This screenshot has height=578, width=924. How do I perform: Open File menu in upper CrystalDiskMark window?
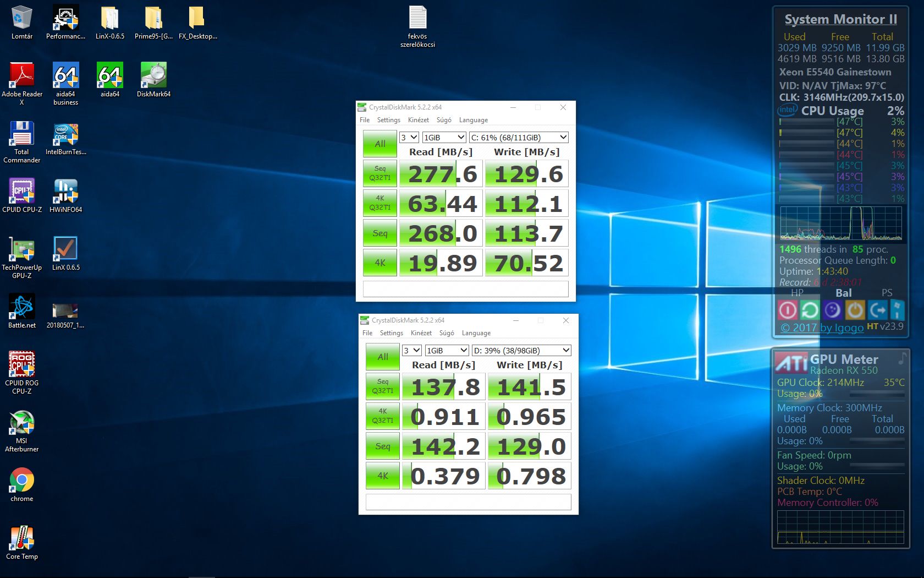365,120
